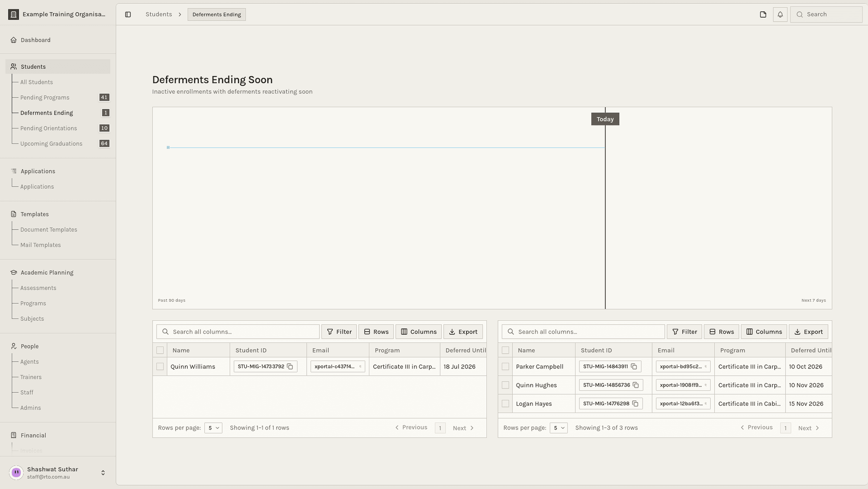Click Dashboard home icon in sidebar
Viewport: 868px width, 489px height.
point(14,40)
